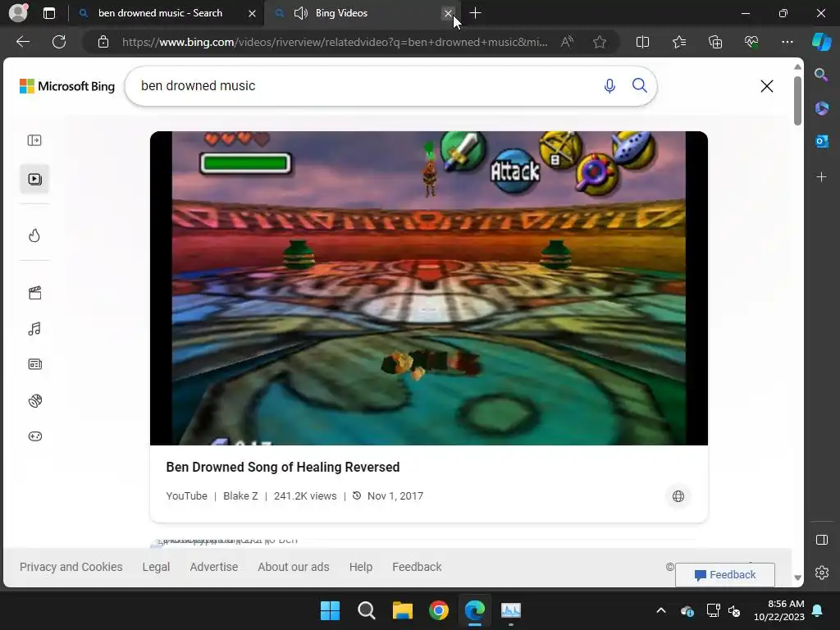Viewport: 840px width, 630px height.
Task: Open a new browser tab
Action: 475,13
